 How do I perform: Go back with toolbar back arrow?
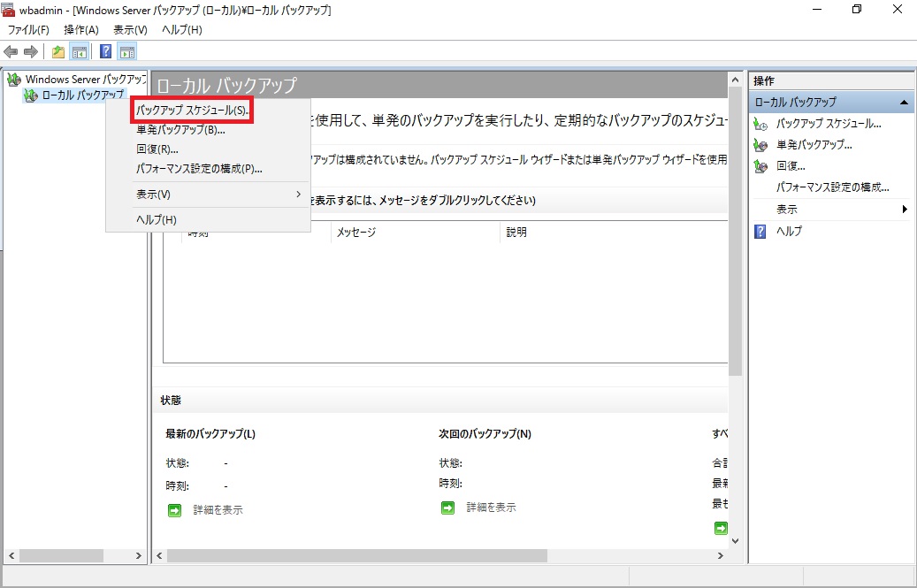pos(11,52)
